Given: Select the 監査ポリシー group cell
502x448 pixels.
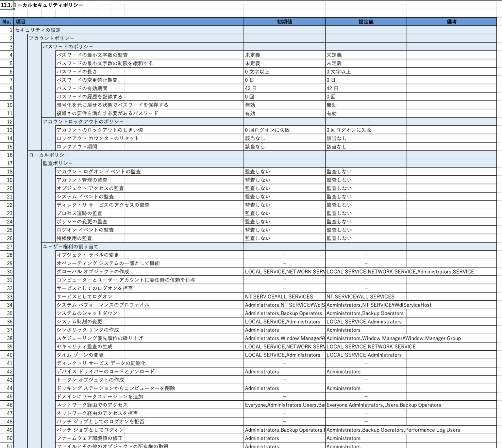Looking at the screenshot, I should [x=58, y=163].
